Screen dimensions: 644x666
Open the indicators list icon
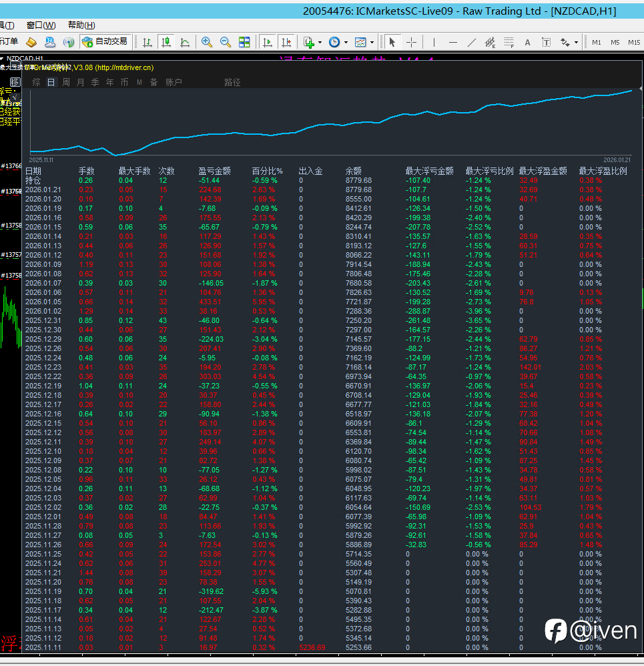[x=309, y=42]
